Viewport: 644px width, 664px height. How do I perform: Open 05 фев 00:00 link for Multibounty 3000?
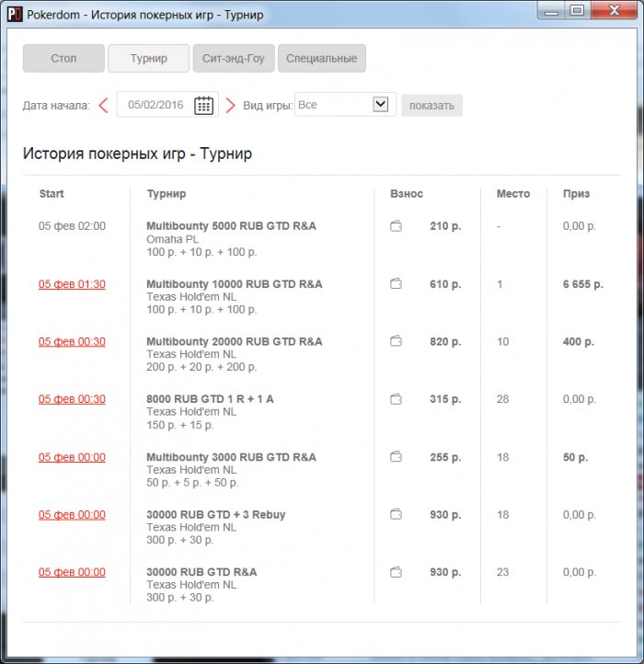point(72,457)
